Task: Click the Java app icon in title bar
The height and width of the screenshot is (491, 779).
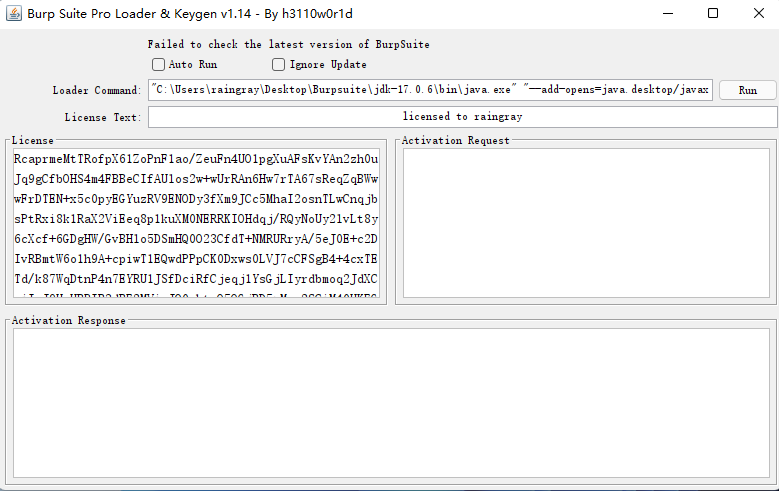Action: click(x=14, y=13)
